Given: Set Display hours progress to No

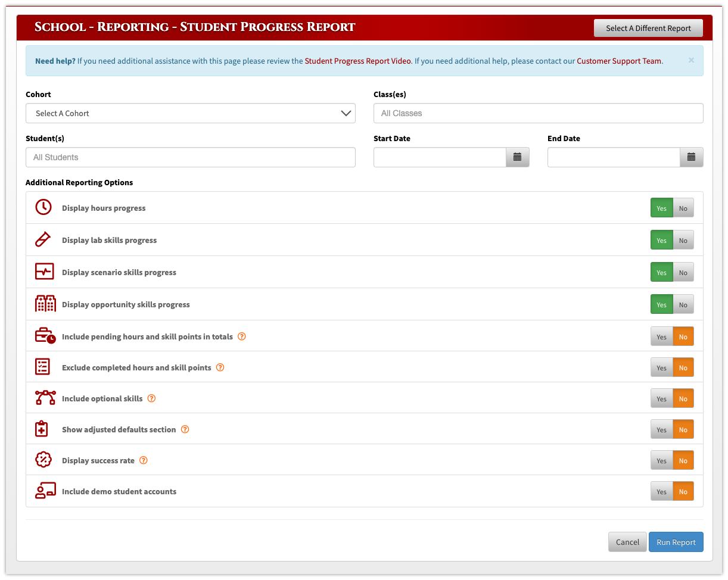Looking at the screenshot, I should [683, 208].
